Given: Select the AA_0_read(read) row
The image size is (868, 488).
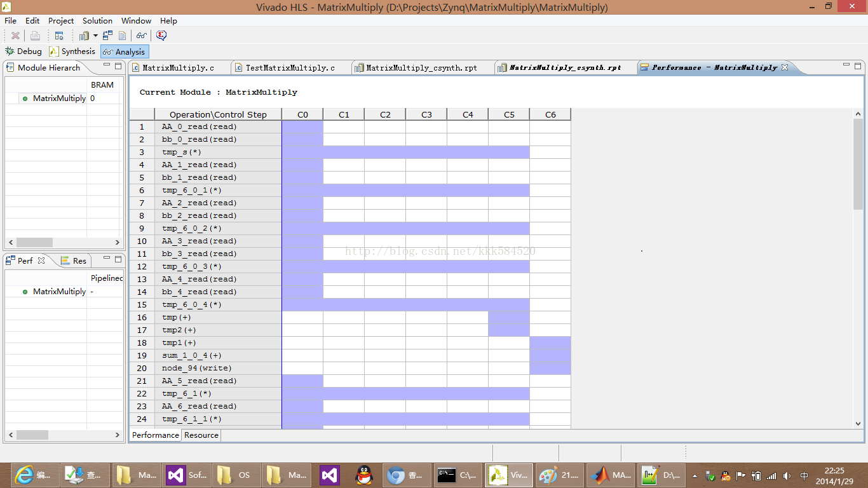Looking at the screenshot, I should (x=350, y=126).
